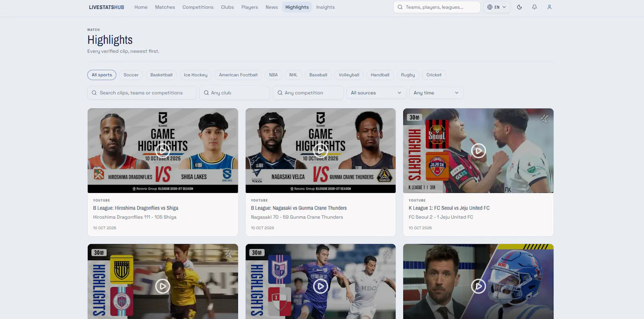Play the FC Seoul vs Jeju United clip
Screen dimensions: 644x319
478,151
